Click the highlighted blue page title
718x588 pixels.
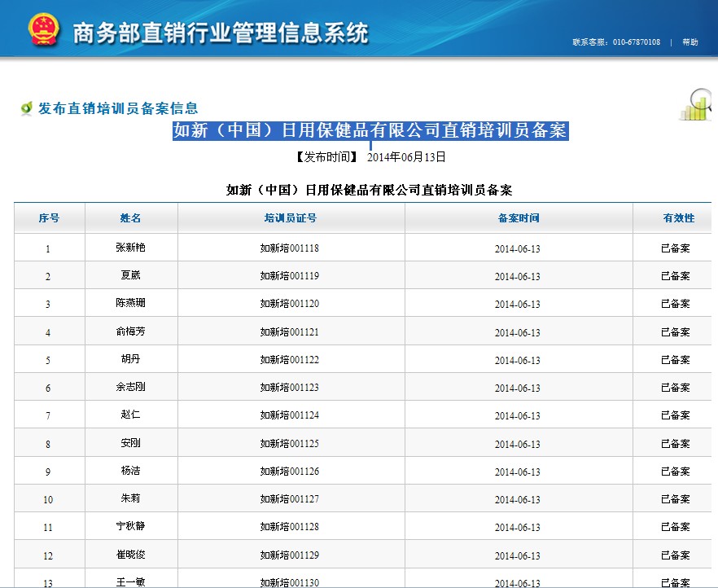(370, 131)
